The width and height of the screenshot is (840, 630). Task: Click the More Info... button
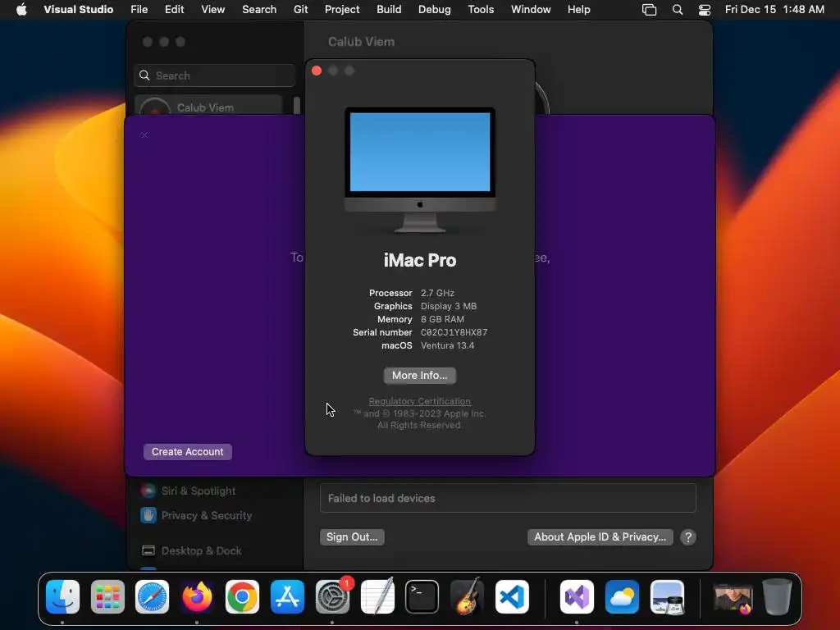(419, 376)
